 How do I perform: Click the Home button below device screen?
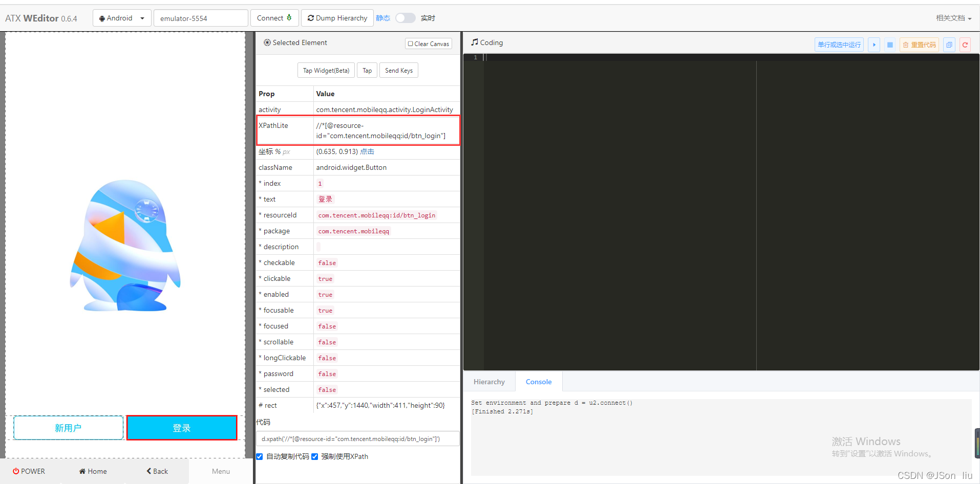coord(93,471)
